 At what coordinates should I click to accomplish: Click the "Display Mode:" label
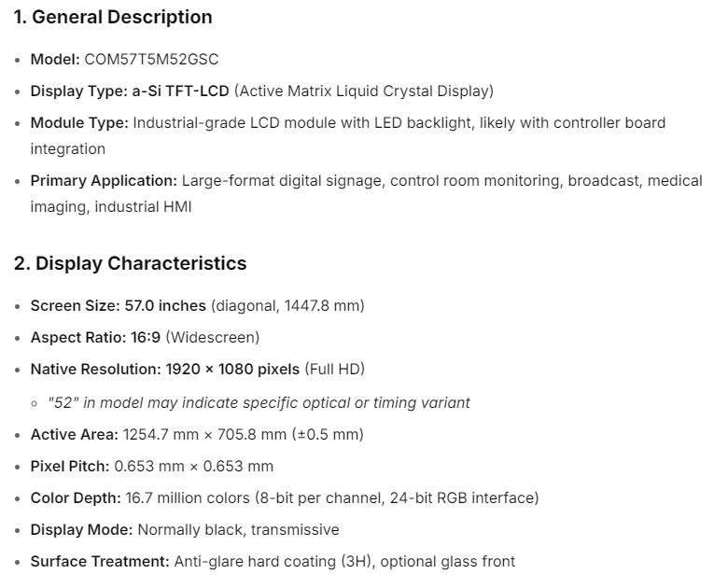(x=81, y=529)
